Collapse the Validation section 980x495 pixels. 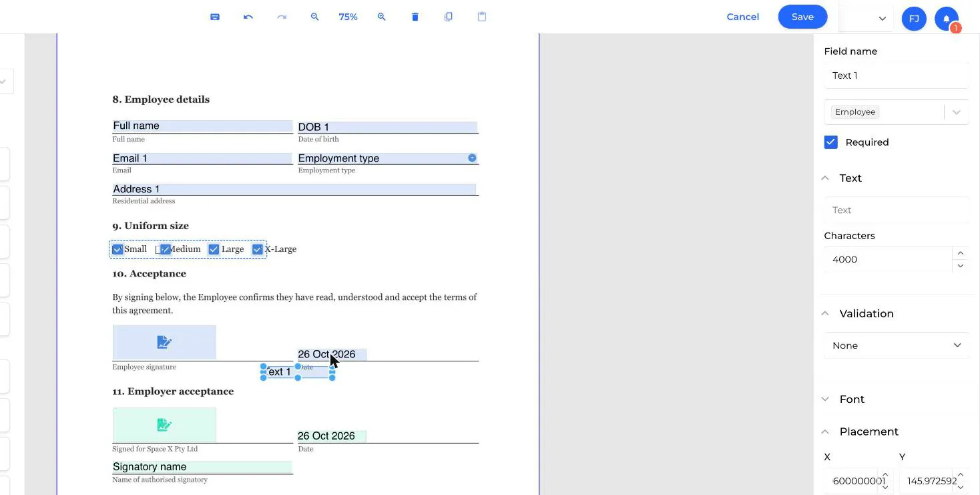[x=825, y=313]
